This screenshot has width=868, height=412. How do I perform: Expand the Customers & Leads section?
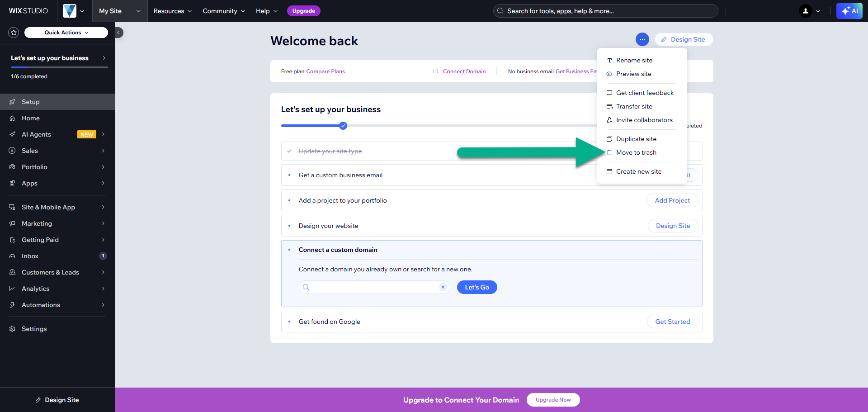coord(57,272)
